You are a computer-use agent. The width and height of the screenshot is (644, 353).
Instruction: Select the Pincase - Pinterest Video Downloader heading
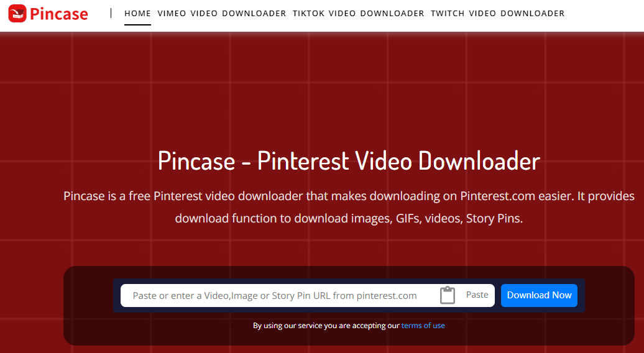tap(349, 160)
